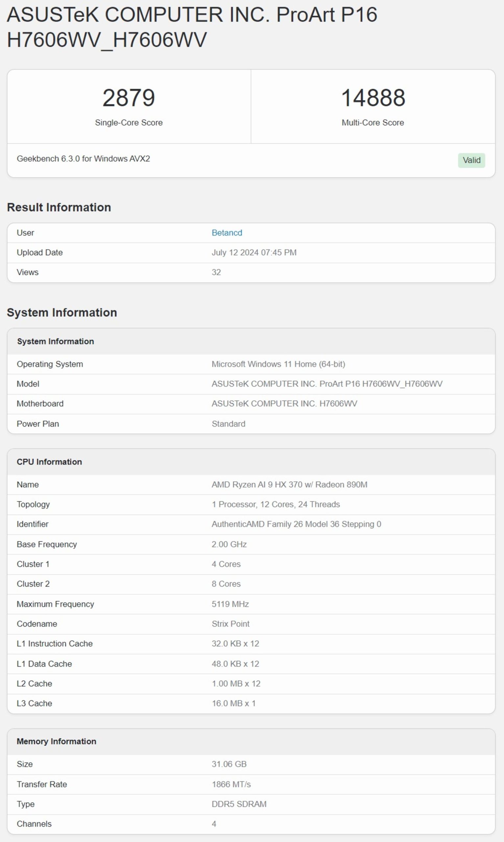Click the Motherboard value ASUSTeK H7606WV
The width and height of the screenshot is (504, 842).
(x=284, y=404)
